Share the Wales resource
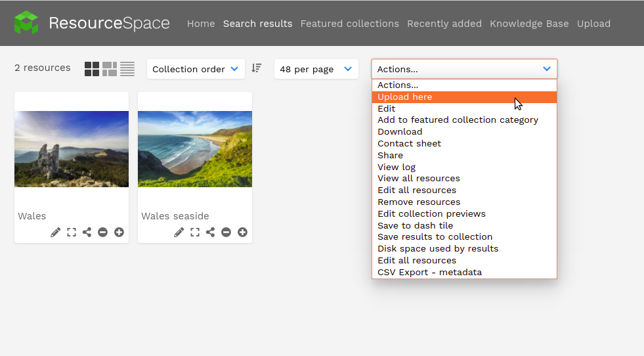 (x=87, y=233)
